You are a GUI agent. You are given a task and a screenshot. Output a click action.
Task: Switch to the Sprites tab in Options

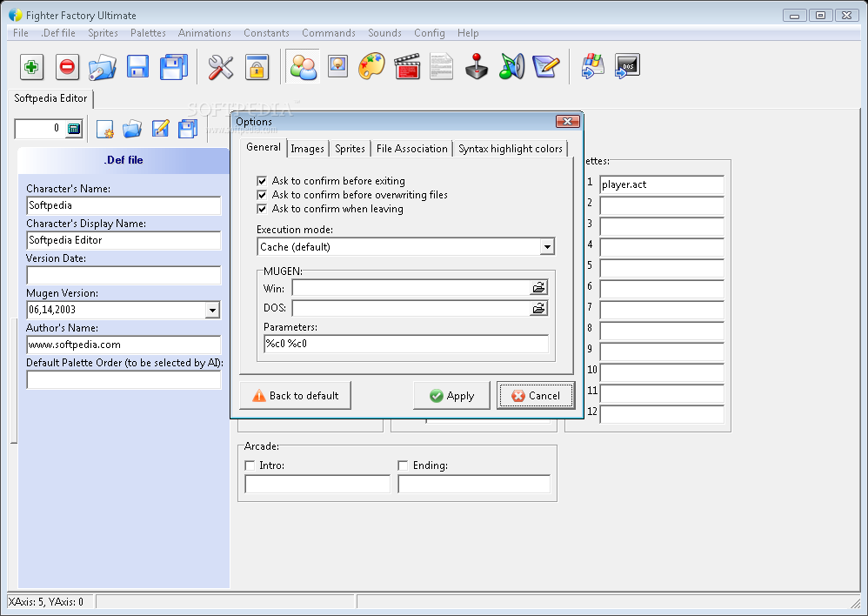pyautogui.click(x=350, y=149)
